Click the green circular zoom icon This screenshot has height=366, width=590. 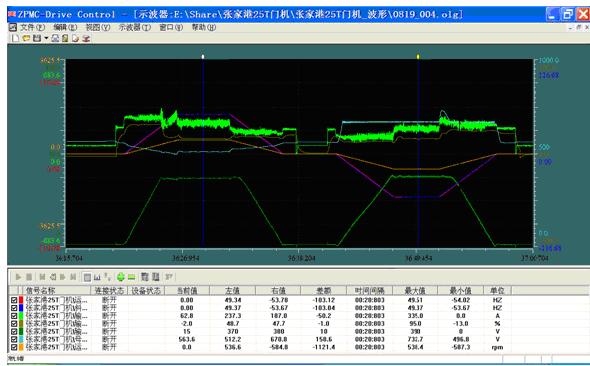point(120,277)
